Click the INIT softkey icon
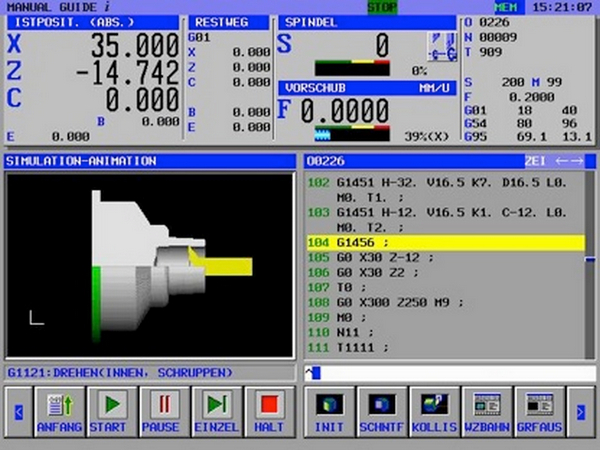The width and height of the screenshot is (600, 450). tap(329, 411)
